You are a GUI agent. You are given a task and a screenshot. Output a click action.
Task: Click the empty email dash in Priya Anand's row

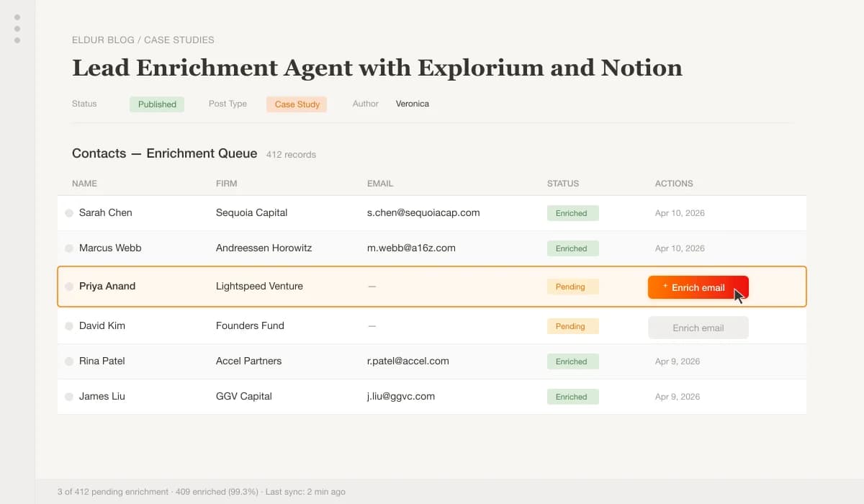coord(372,287)
